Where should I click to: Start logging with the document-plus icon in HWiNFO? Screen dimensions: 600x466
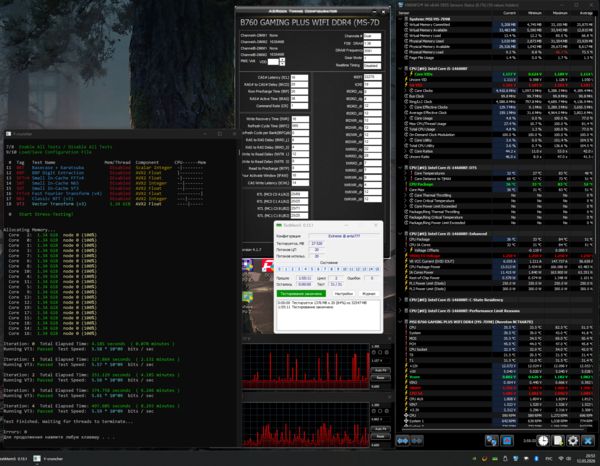coord(558,441)
